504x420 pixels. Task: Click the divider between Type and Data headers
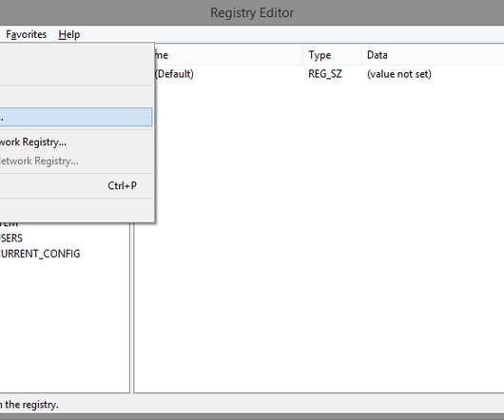coord(361,55)
